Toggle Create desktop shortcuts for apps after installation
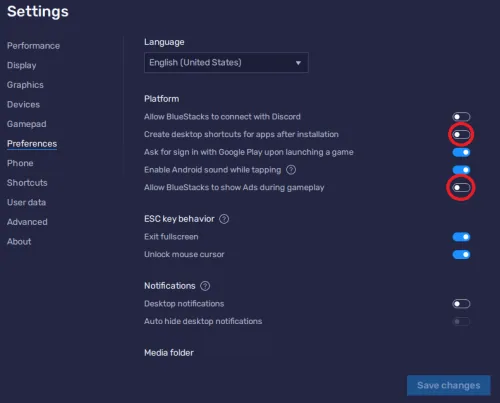 click(x=461, y=134)
